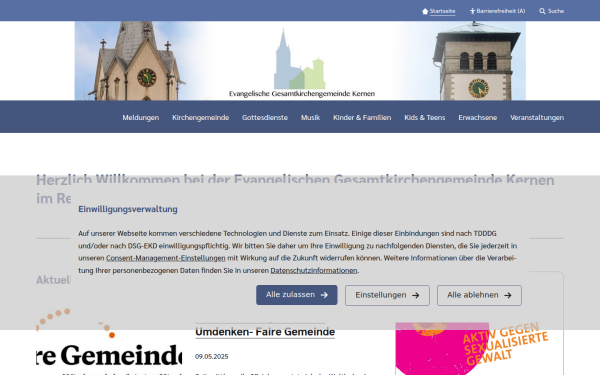The height and width of the screenshot is (375, 600).
Task: Click arrow icon in Alle zulassen button
Action: tap(324, 295)
